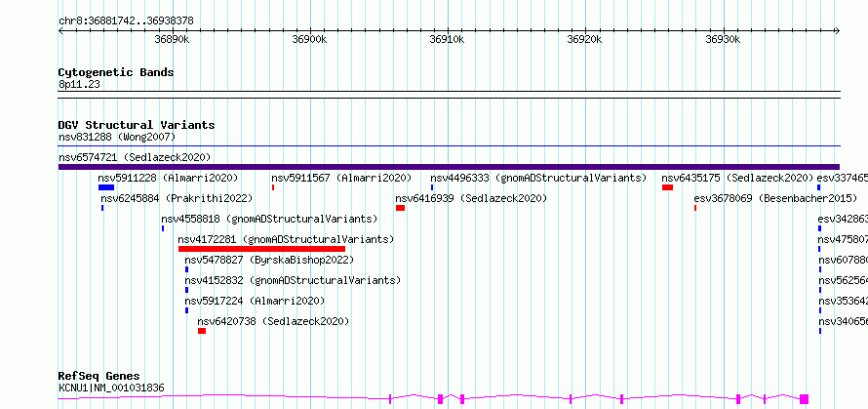Viewport: 868px width, 409px height.
Task: Open esv3678069 (Besenbacher2015) label
Action: click(775, 198)
